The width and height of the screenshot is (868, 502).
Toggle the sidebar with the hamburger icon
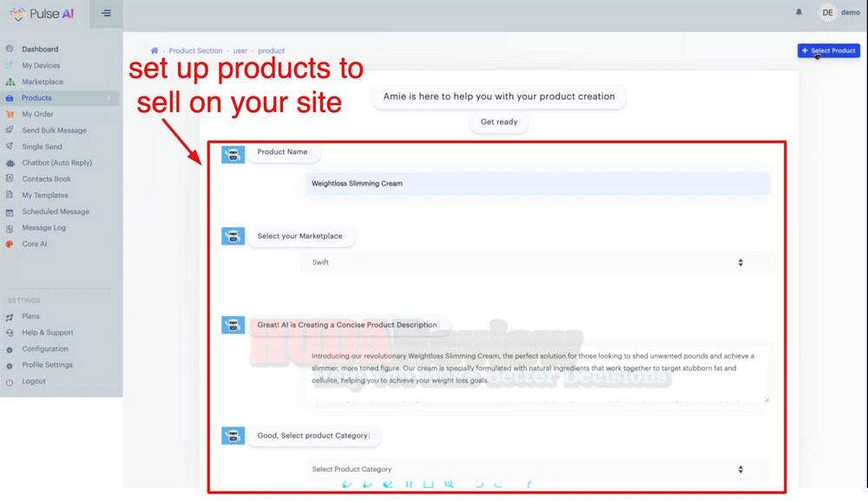106,13
